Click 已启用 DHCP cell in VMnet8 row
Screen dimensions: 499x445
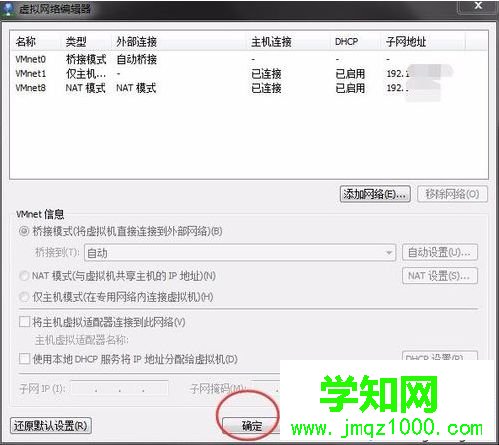tap(350, 88)
